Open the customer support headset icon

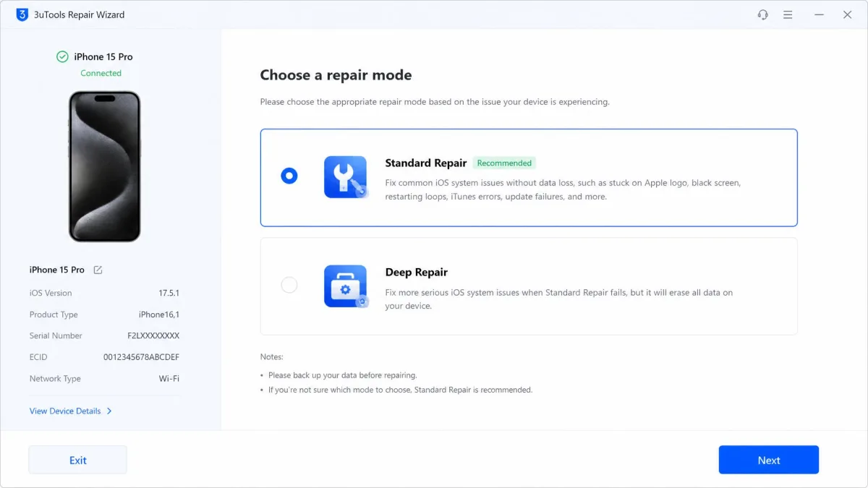click(x=762, y=14)
